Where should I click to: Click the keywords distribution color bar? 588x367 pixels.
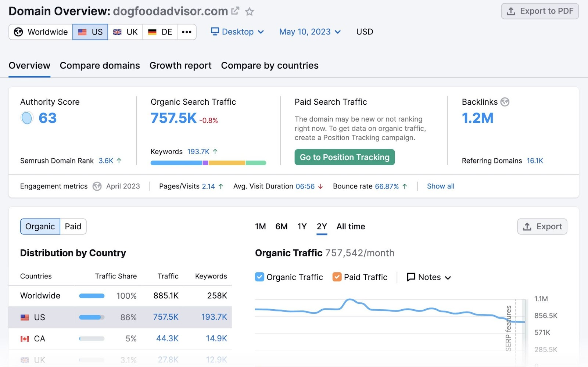(x=208, y=163)
